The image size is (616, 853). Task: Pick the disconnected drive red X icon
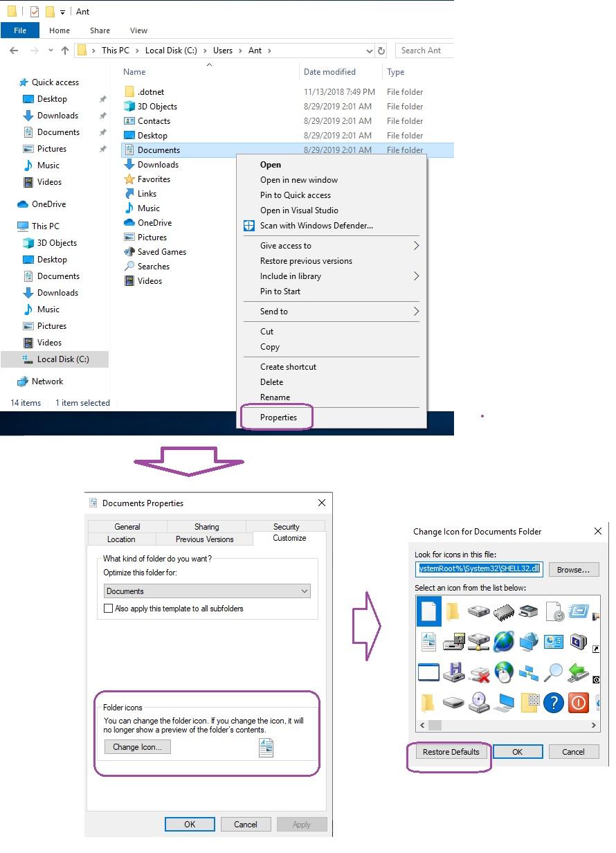pyautogui.click(x=478, y=672)
